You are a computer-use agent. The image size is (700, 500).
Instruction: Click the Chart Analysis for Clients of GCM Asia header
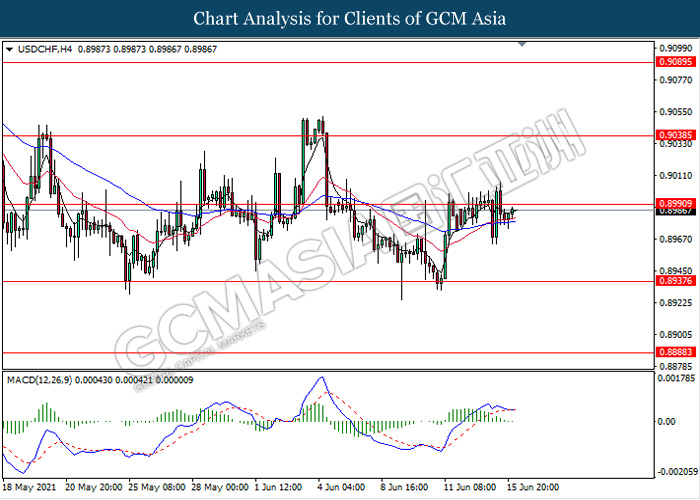point(350,18)
